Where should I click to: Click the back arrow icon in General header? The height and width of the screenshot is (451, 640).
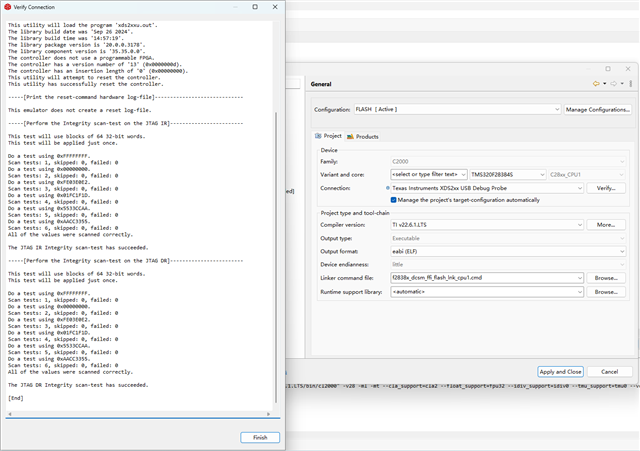pyautogui.click(x=596, y=84)
